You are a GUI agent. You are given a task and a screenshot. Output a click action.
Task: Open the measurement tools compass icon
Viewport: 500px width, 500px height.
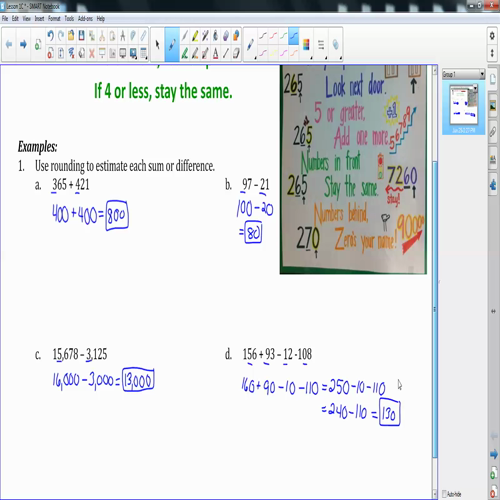tap(123, 35)
